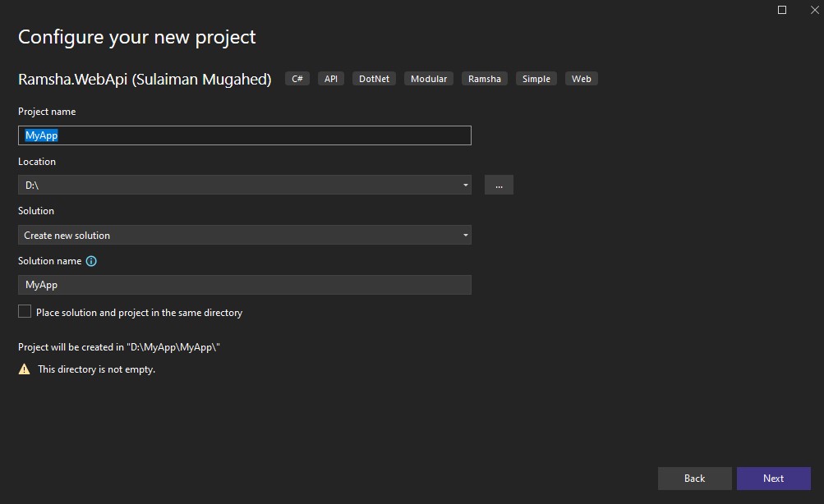Click the Configure your new project heading
Viewport: 824px width, 504px height.
point(136,37)
